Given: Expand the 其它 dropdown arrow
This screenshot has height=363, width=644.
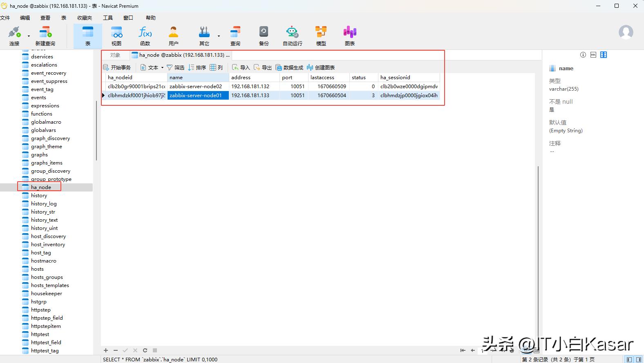Looking at the screenshot, I should pyautogui.click(x=219, y=36).
